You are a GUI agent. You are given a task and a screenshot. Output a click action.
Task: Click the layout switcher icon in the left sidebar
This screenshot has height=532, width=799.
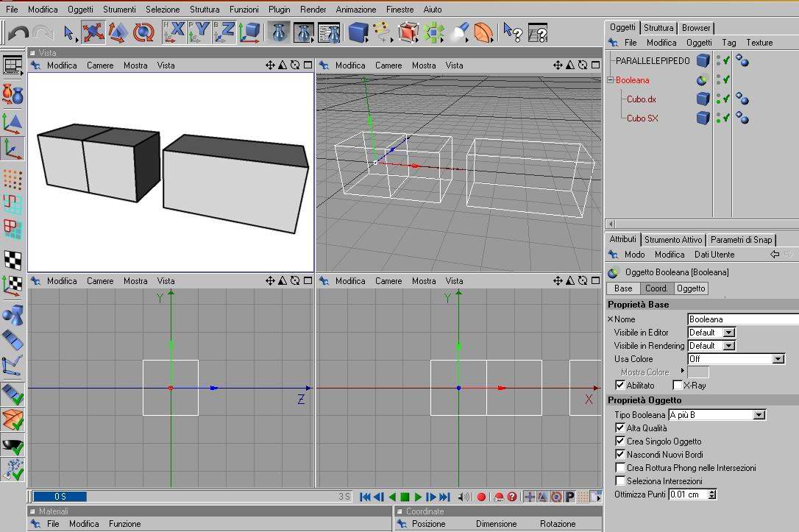click(x=13, y=65)
